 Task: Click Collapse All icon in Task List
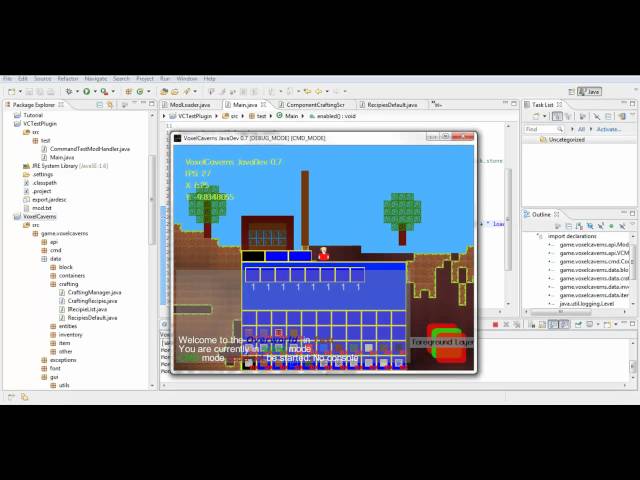[608, 117]
